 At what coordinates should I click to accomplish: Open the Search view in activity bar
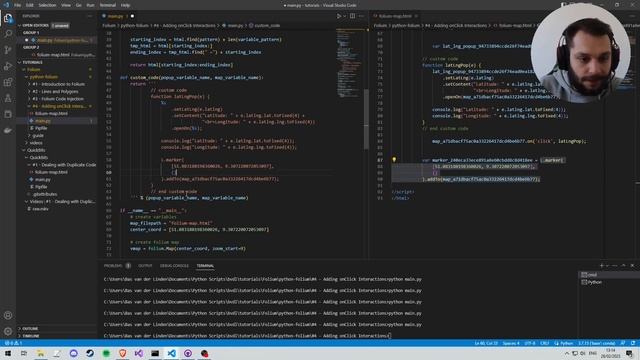[x=8, y=34]
